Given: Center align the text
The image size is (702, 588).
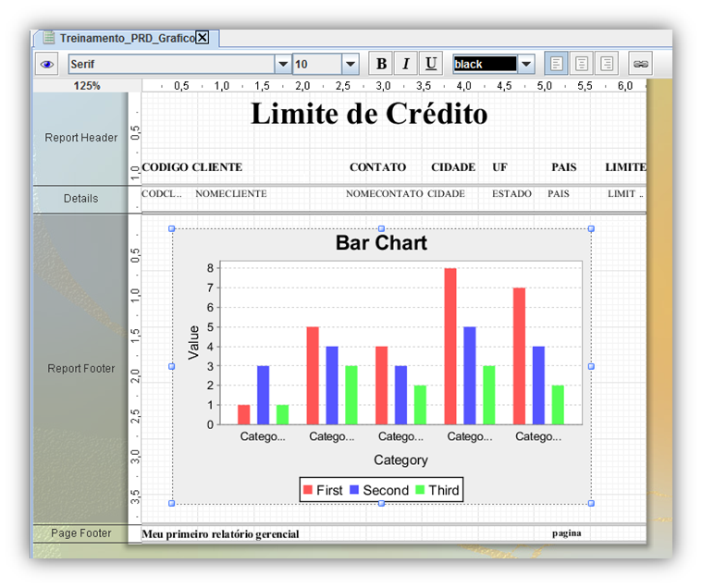Looking at the screenshot, I should (582, 64).
